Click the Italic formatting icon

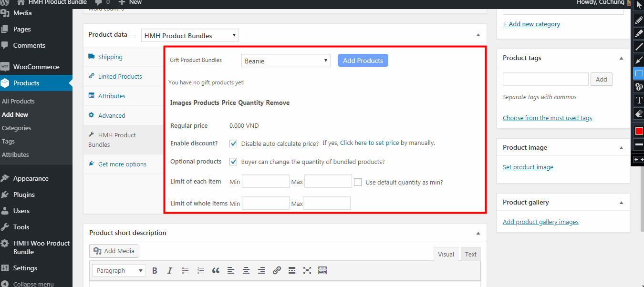(170, 270)
